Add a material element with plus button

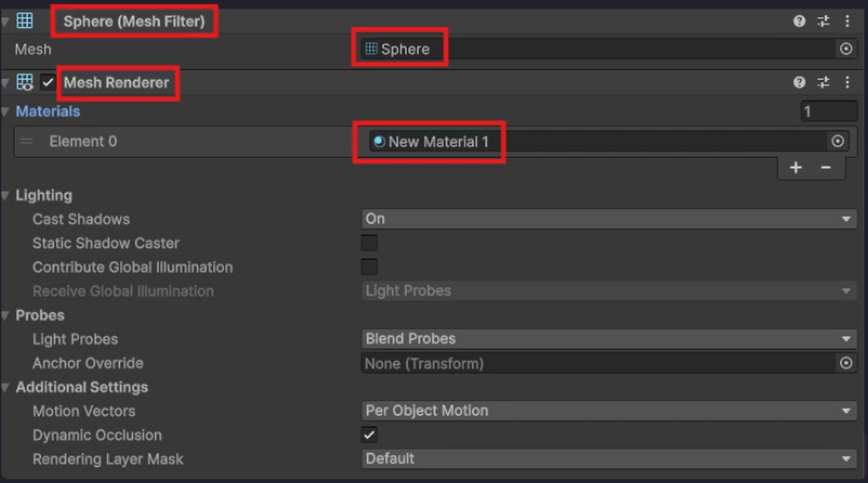point(796,167)
